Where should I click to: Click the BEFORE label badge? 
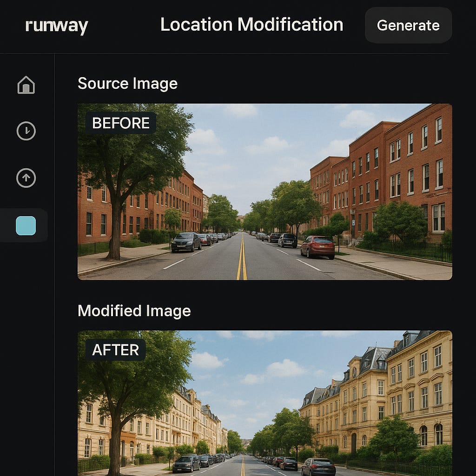121,123
